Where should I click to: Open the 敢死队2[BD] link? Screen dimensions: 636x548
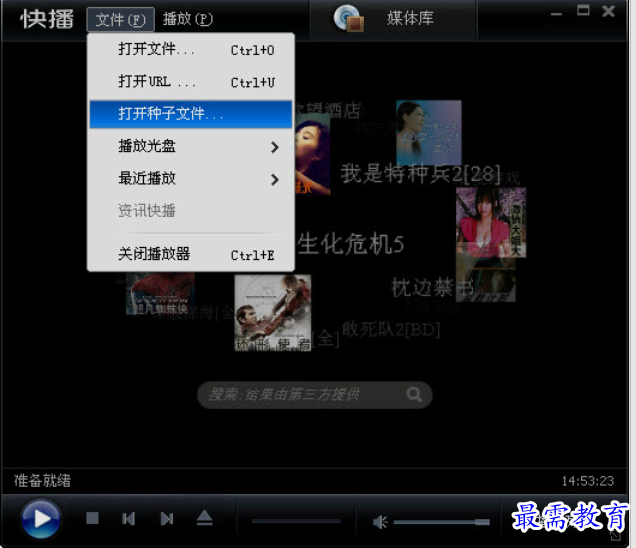point(391,329)
